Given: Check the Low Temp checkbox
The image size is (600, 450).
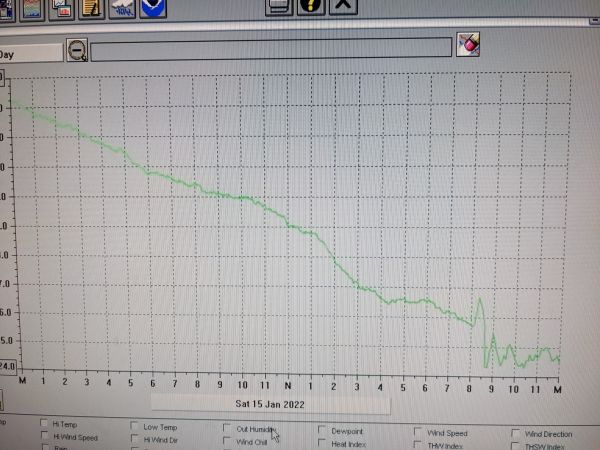Looking at the screenshot, I should click(x=135, y=426).
